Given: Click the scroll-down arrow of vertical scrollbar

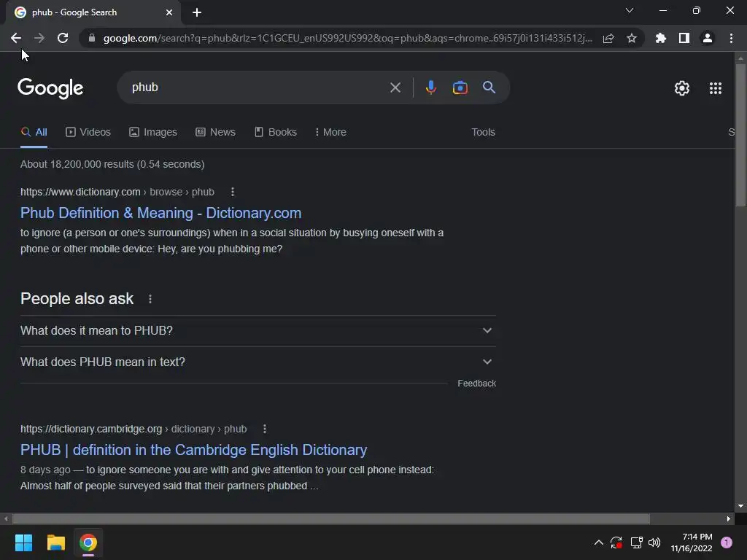Looking at the screenshot, I should pos(740,506).
